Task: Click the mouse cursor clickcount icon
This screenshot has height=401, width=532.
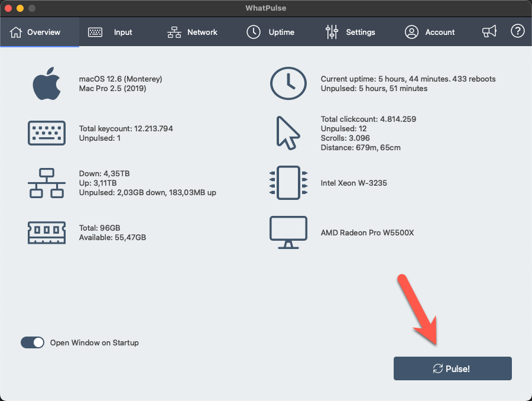Action: pyautogui.click(x=288, y=133)
